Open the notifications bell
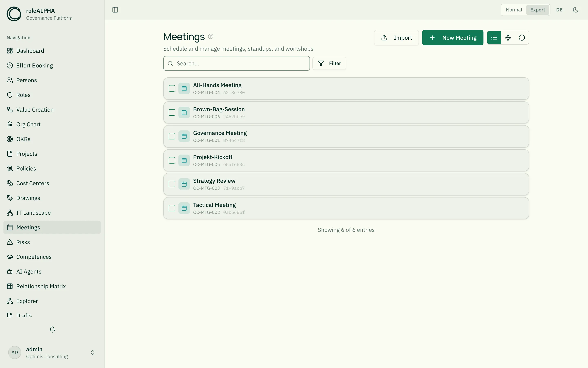Screen dimensions: 588x368 [52, 329]
